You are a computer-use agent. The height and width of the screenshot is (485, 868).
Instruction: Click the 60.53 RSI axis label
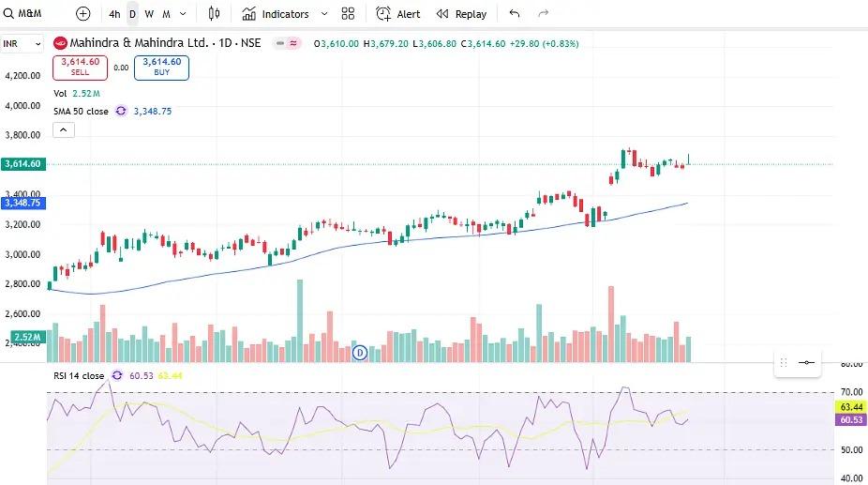pyautogui.click(x=851, y=419)
